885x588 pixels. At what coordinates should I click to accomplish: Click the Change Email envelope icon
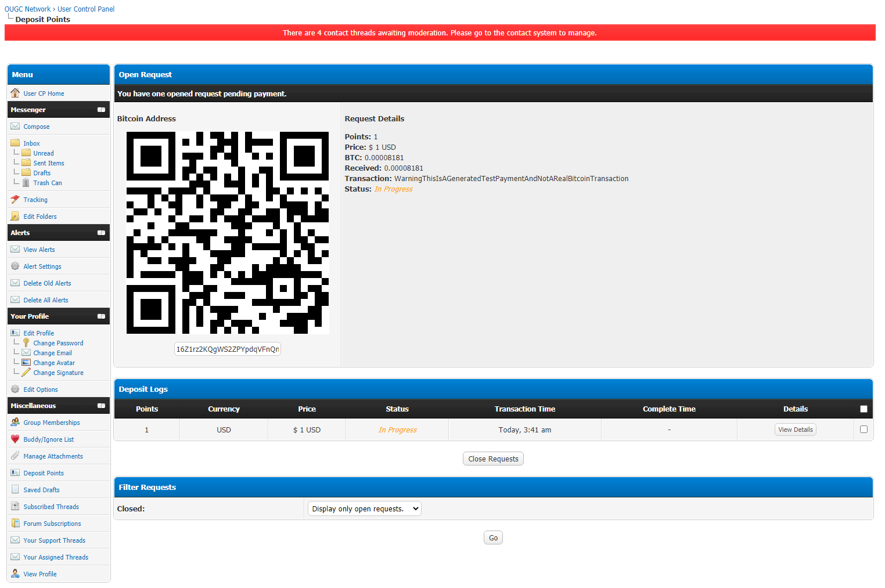click(26, 352)
